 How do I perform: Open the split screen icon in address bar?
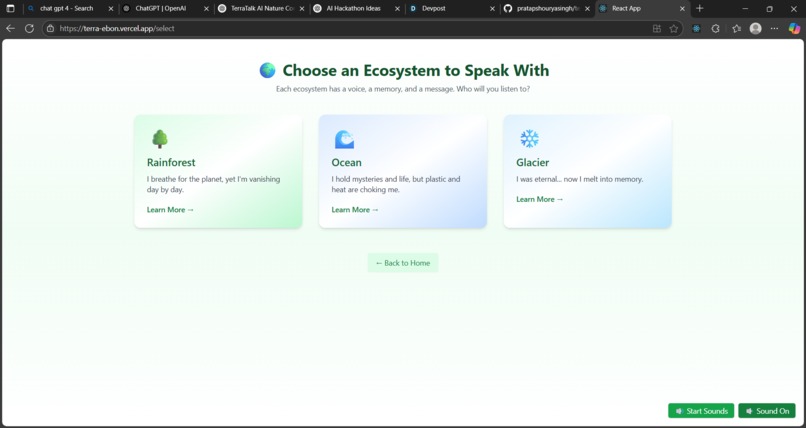[x=656, y=29]
